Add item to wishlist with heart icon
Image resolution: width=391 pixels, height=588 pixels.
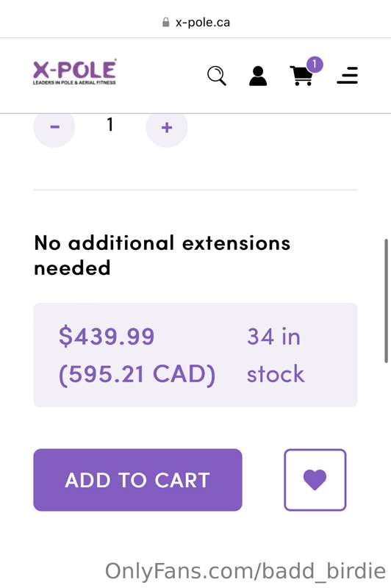click(315, 480)
